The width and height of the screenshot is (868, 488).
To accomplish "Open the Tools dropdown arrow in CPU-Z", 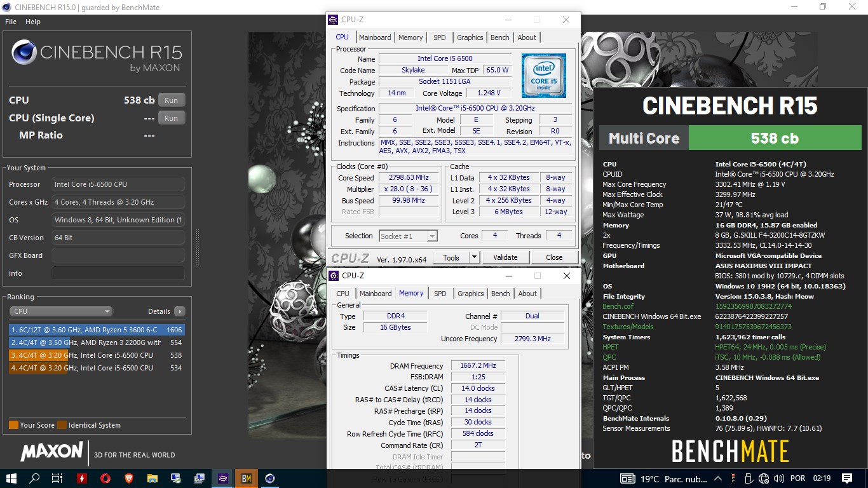I will [474, 257].
